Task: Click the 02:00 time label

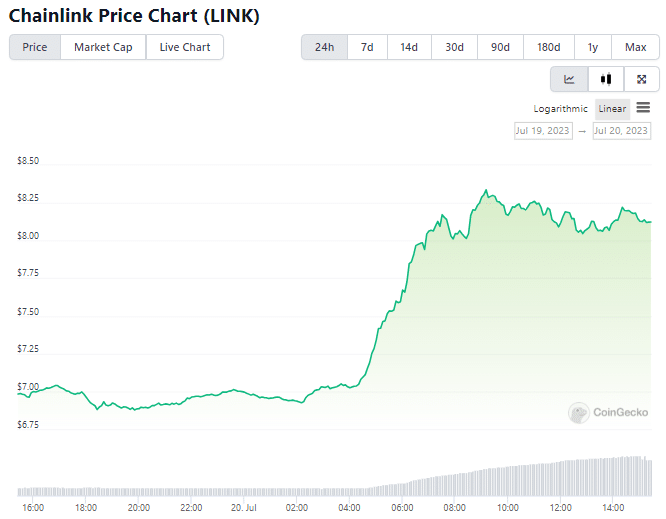Action: [x=296, y=508]
